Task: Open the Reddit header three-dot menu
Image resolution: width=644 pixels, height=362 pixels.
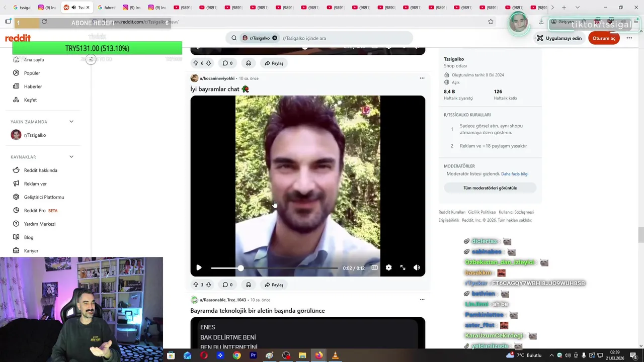Action: click(x=629, y=38)
